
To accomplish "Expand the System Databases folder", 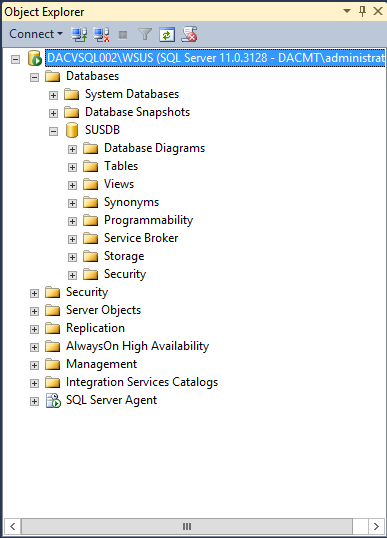I will point(53,95).
